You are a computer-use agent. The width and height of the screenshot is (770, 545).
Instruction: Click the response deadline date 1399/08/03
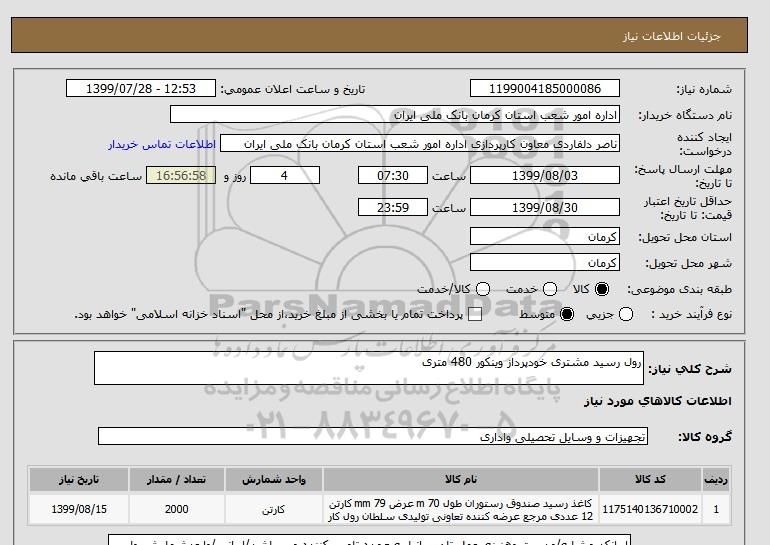pyautogui.click(x=545, y=175)
